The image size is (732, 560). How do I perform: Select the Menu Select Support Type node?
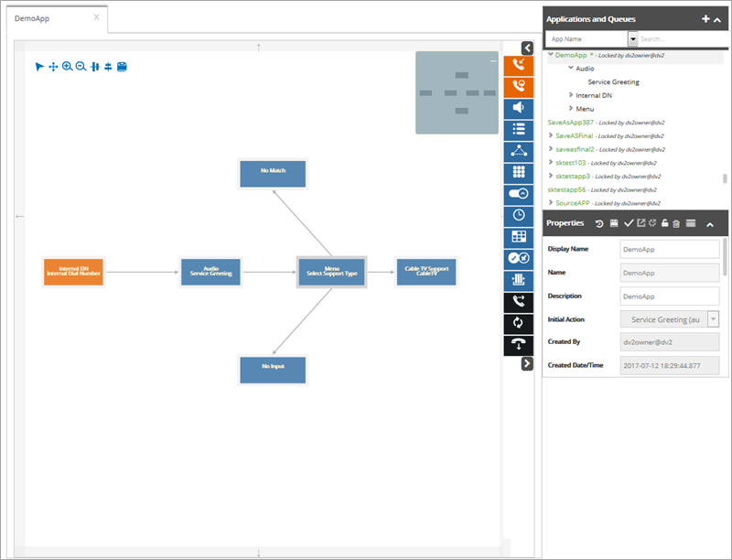click(331, 272)
